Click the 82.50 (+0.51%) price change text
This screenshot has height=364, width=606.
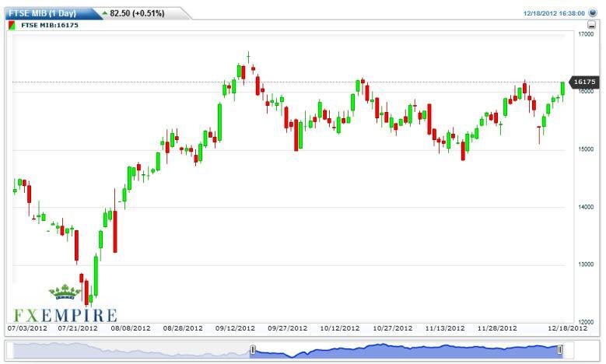pyautogui.click(x=140, y=13)
